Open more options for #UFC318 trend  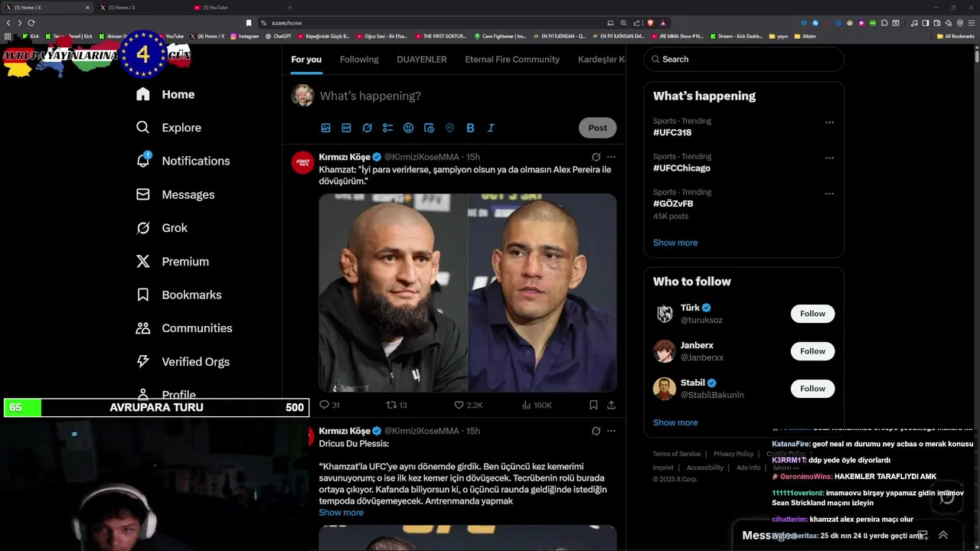click(x=829, y=122)
